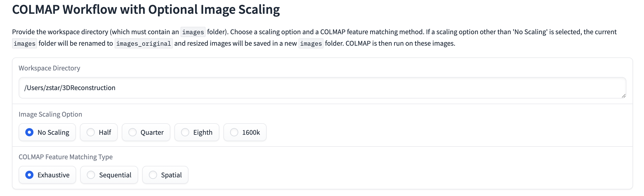
Task: Click 'images' code tag before 'folder will be renamed'
Action: tap(25, 44)
